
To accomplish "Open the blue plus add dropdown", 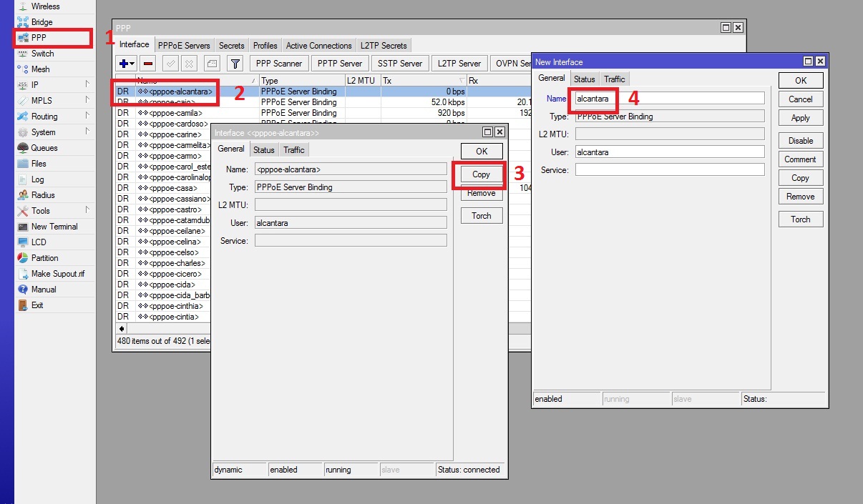I will [127, 64].
